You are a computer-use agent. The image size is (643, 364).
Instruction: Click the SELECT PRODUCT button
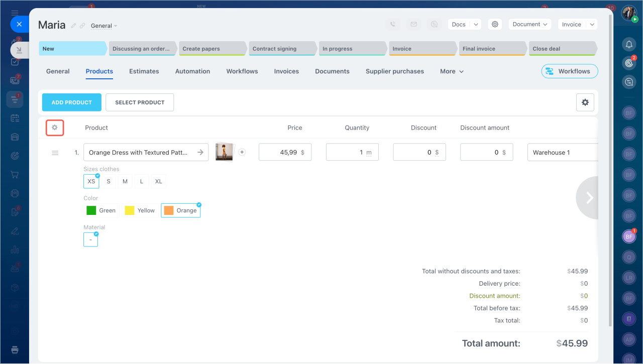(140, 102)
